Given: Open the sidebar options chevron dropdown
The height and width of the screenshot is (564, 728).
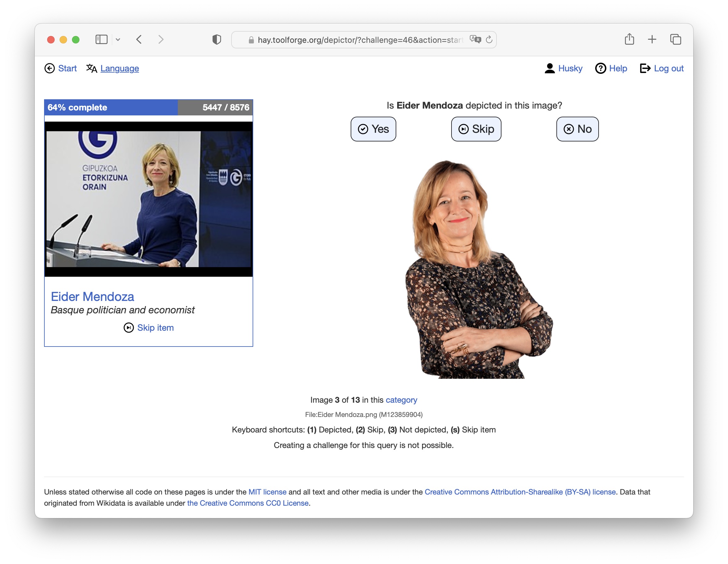Looking at the screenshot, I should click(118, 40).
